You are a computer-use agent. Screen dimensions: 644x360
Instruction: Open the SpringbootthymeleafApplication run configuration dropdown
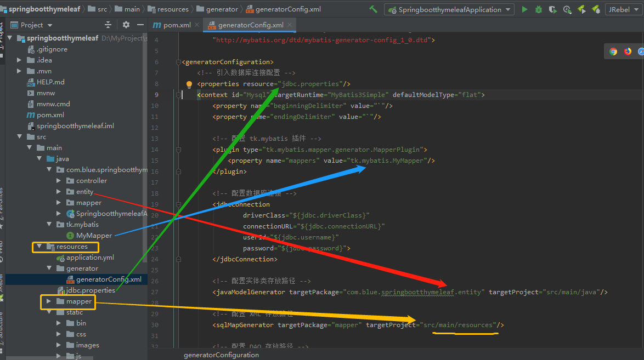449,9
